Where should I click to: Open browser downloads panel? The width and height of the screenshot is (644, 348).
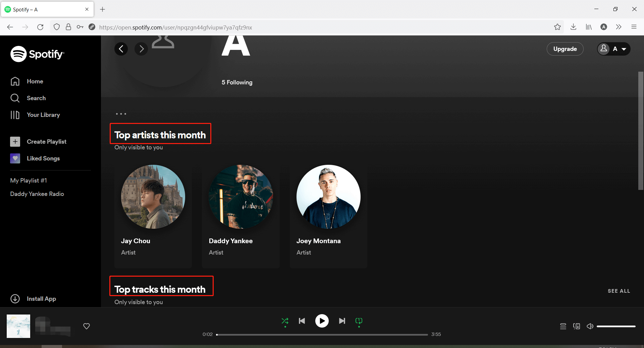click(x=574, y=27)
